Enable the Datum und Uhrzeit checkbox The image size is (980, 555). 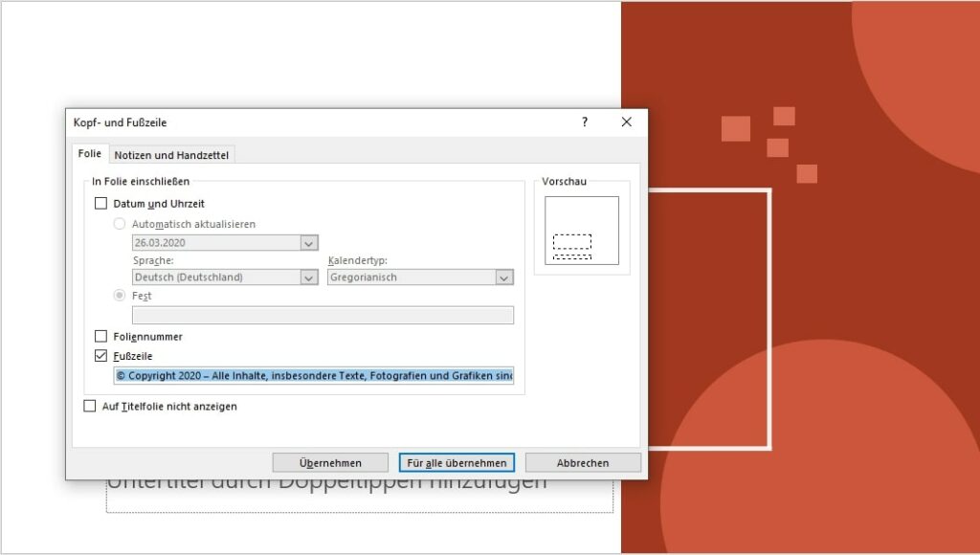tap(100, 204)
